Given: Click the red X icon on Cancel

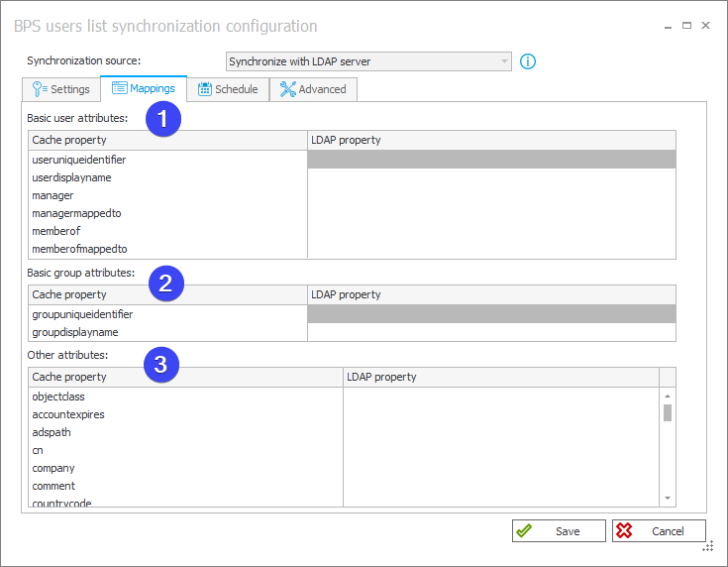Looking at the screenshot, I should [x=624, y=530].
